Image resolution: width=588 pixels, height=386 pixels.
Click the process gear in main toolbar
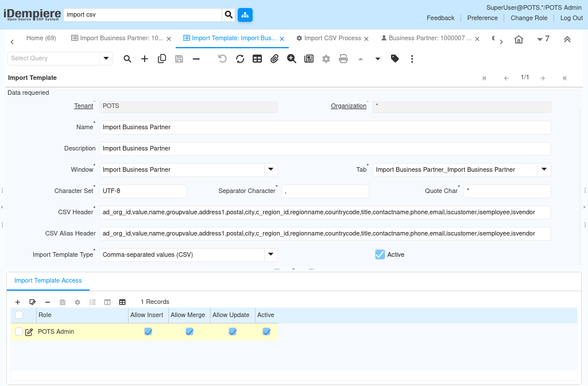click(x=326, y=59)
